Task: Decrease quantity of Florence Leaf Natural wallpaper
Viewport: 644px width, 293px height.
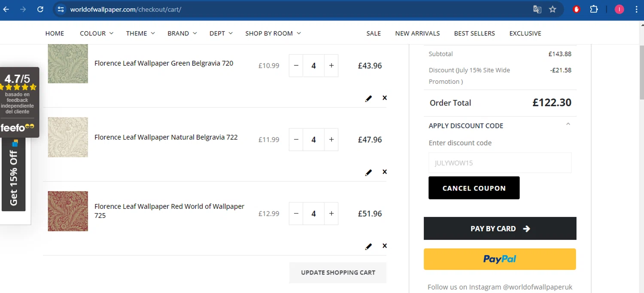Action: click(x=296, y=140)
